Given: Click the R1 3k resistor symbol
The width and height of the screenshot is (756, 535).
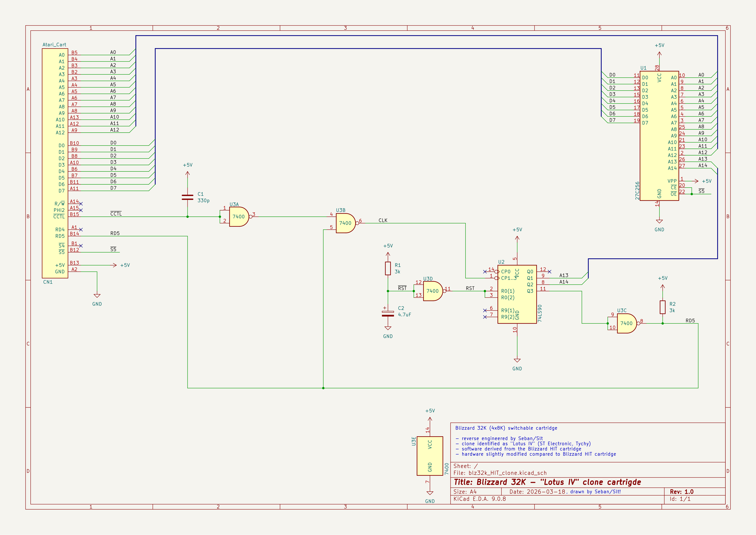Looking at the screenshot, I should pyautogui.click(x=388, y=268).
